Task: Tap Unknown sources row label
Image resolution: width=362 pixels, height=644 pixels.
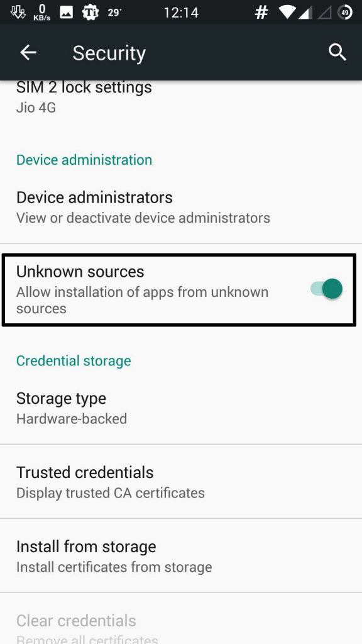Action: coord(80,272)
